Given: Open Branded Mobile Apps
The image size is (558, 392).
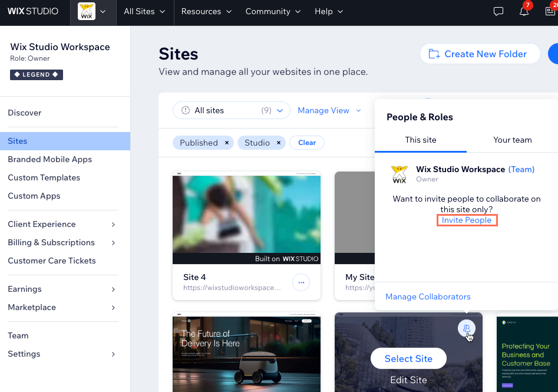Looking at the screenshot, I should tap(50, 159).
